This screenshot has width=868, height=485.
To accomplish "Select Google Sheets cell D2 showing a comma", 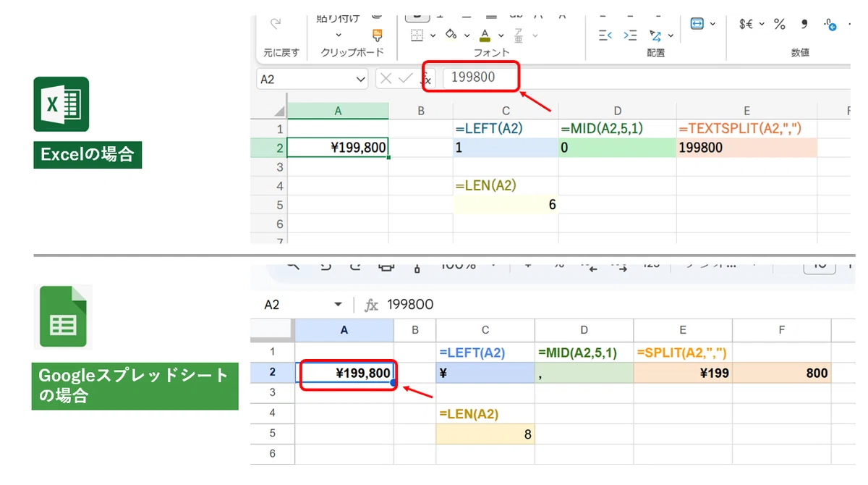I will click(x=584, y=374).
